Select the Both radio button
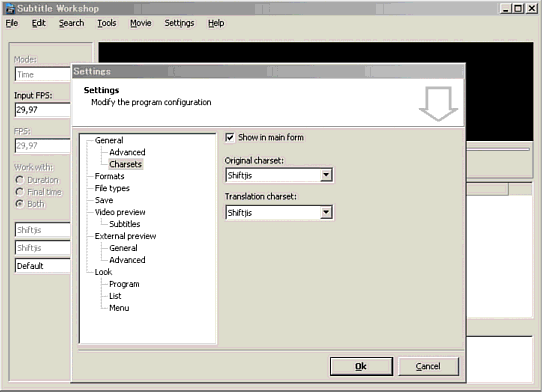Viewport: 542px width, 392px height. click(19, 204)
